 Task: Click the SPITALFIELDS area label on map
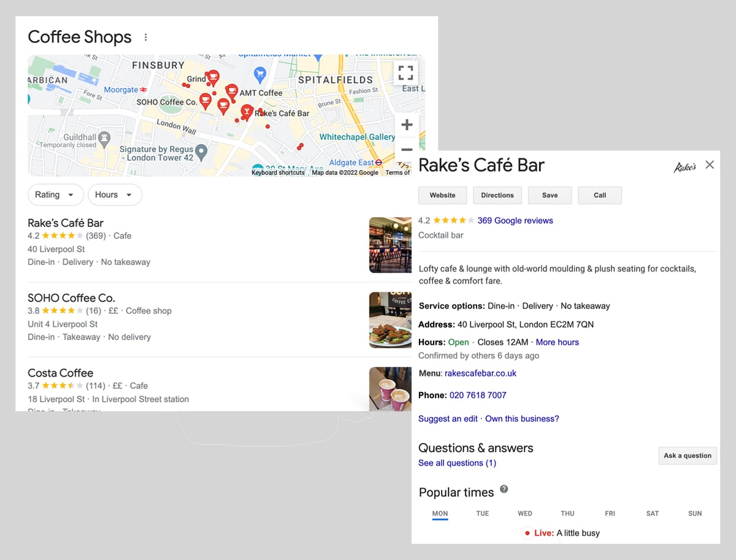click(335, 80)
